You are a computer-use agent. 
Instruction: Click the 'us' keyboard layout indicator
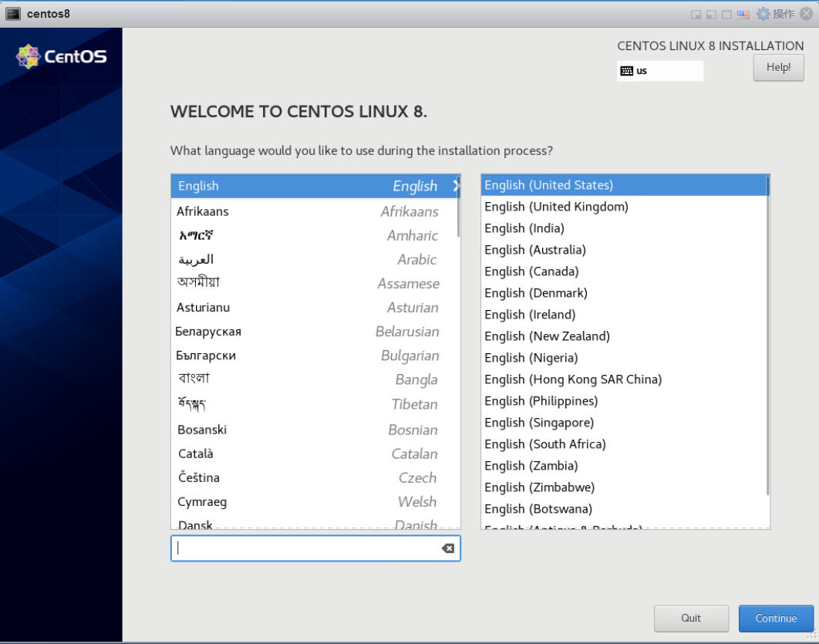(x=659, y=71)
